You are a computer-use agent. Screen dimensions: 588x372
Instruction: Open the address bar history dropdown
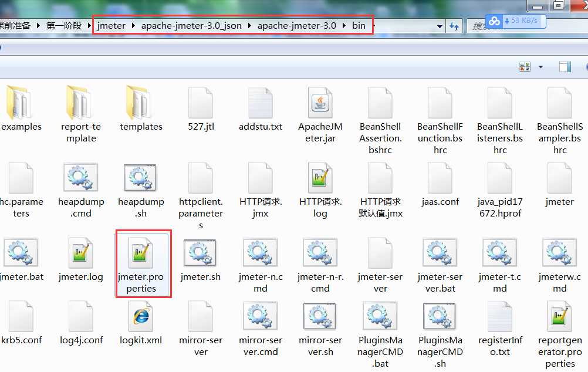pos(440,26)
